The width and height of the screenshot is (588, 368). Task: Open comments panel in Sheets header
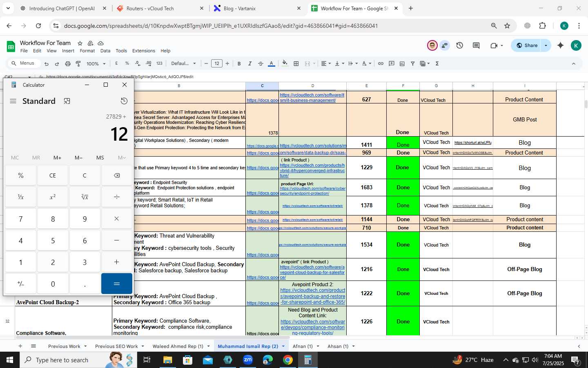coord(476,45)
